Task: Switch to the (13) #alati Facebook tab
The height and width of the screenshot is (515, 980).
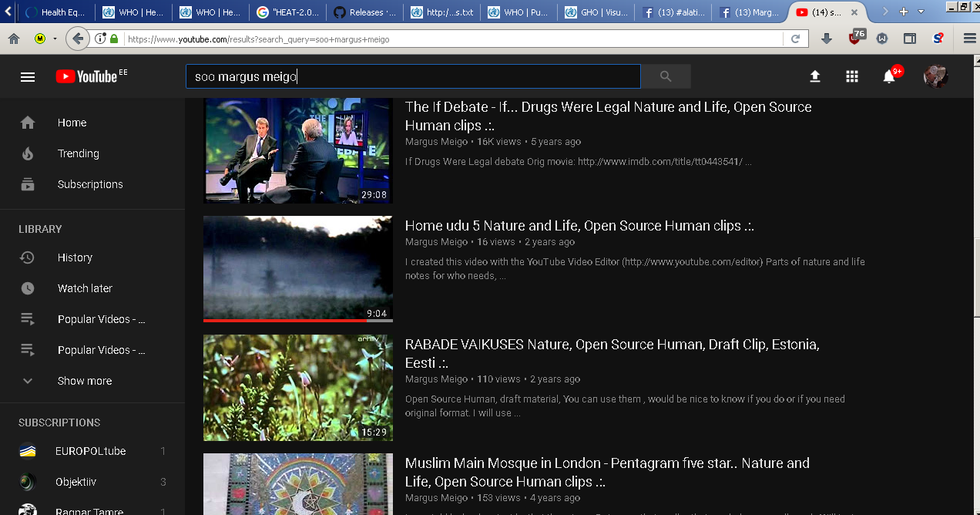Action: click(673, 12)
